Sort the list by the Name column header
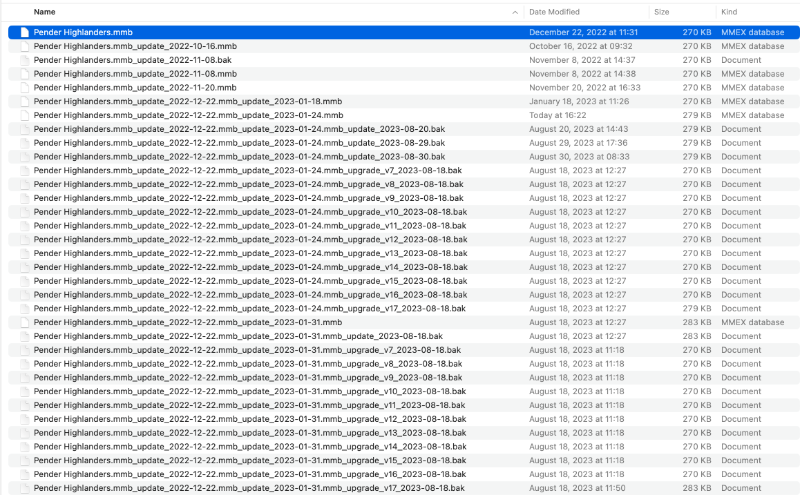800x495 pixels. pos(44,12)
